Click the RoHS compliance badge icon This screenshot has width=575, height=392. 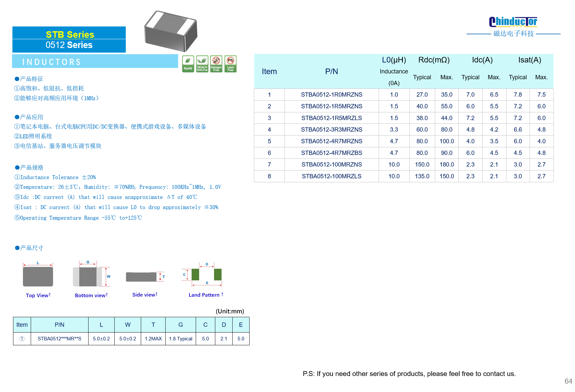pos(188,64)
